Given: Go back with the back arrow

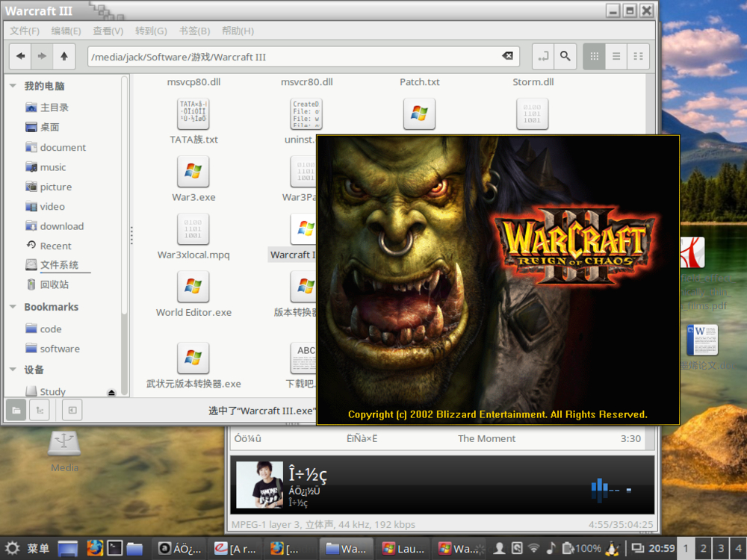Looking at the screenshot, I should tap(20, 56).
